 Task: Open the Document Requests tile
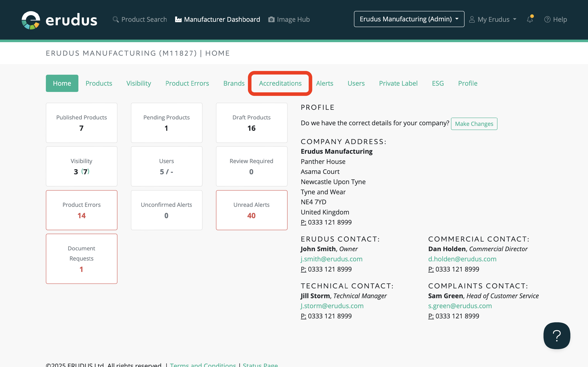82,259
